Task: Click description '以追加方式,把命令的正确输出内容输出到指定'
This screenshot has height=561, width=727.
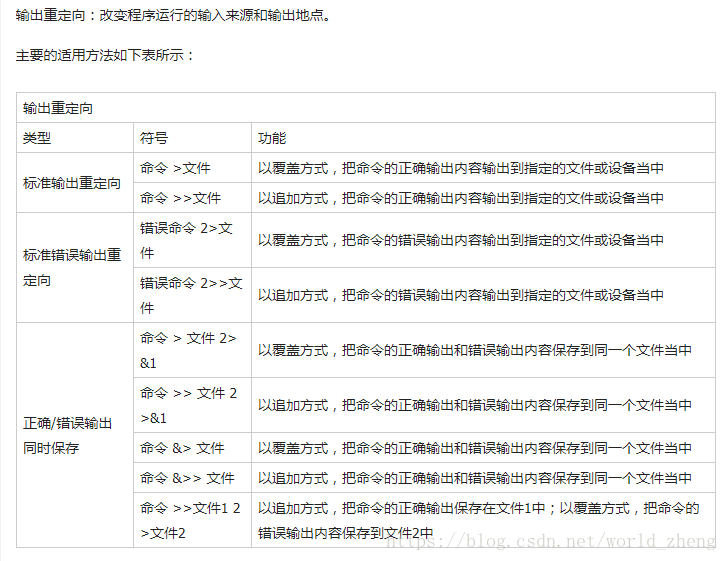Action: (483, 198)
